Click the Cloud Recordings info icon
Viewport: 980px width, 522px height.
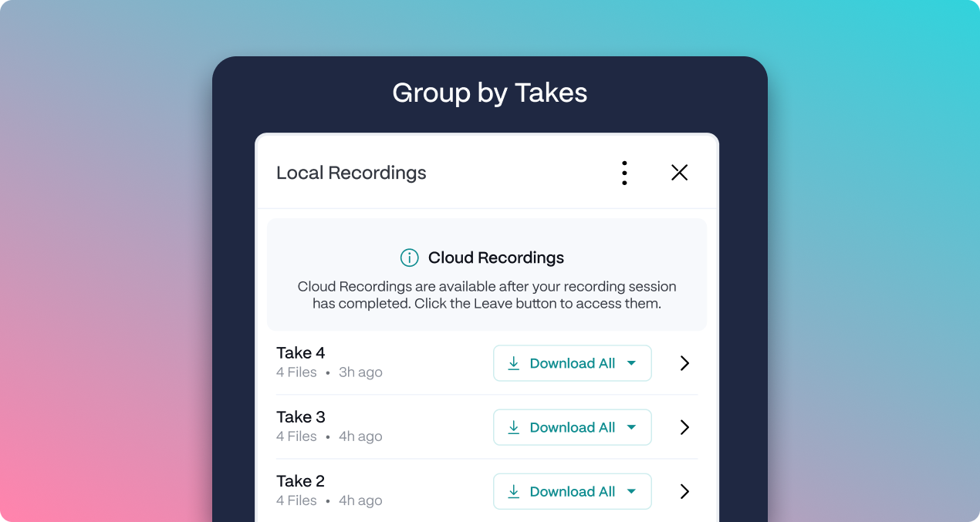[409, 258]
